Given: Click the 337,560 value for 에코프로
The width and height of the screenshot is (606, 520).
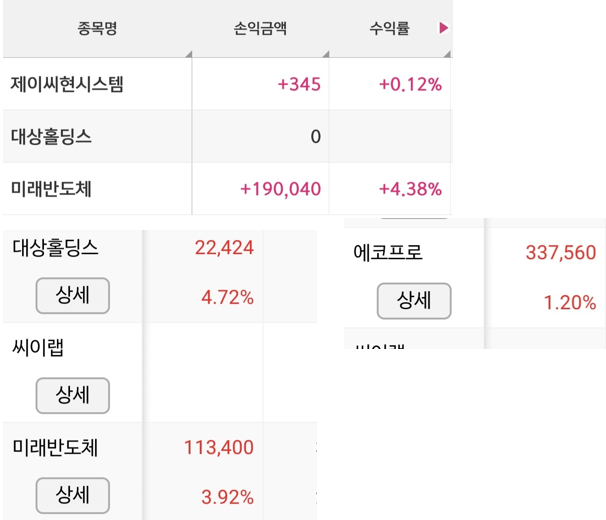Looking at the screenshot, I should pyautogui.click(x=561, y=252).
